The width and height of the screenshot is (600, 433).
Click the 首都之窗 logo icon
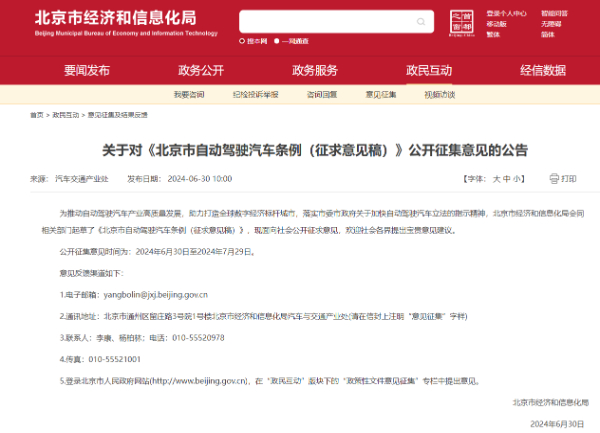[460, 22]
